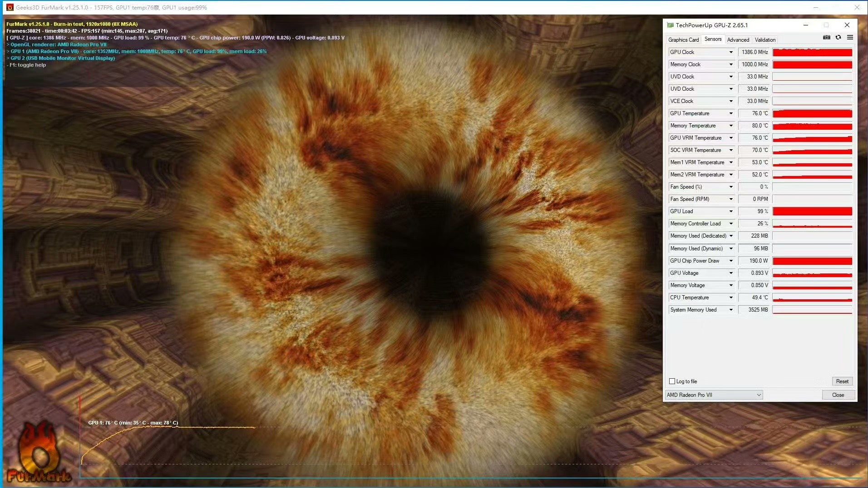Go to the Validation tab
This screenshot has height=488, width=868.
tap(765, 40)
